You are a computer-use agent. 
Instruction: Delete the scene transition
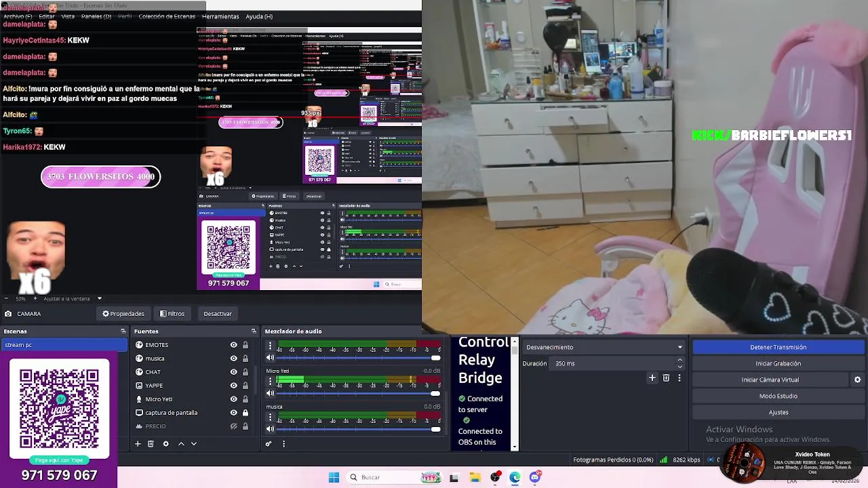pyautogui.click(x=666, y=378)
